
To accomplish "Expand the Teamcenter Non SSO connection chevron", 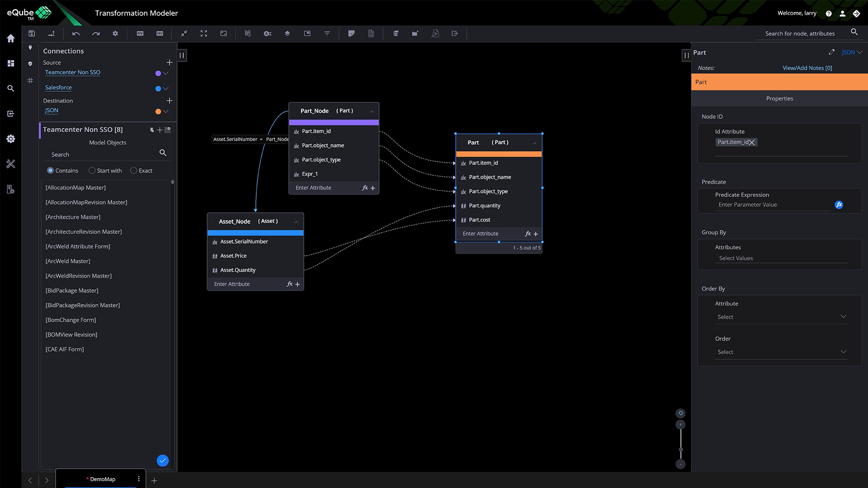I will point(165,73).
